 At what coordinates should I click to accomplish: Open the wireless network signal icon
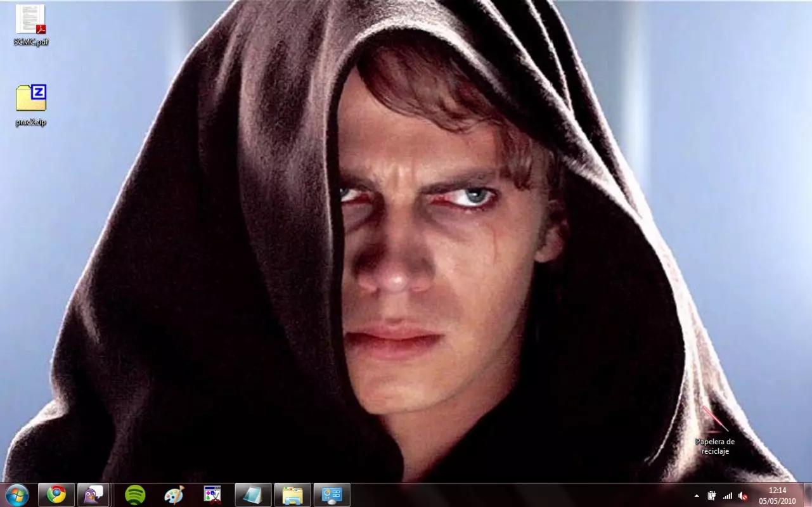click(727, 496)
